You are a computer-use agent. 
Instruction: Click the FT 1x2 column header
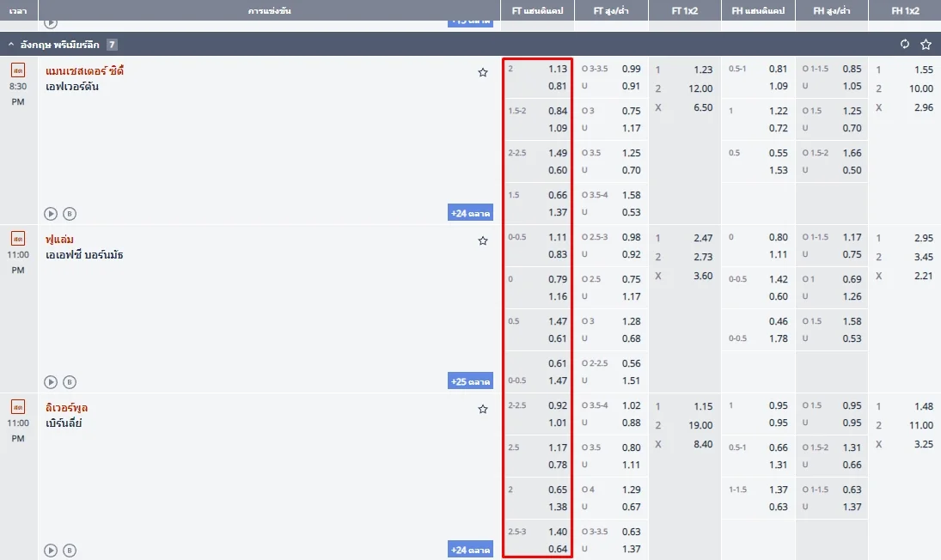coord(685,10)
